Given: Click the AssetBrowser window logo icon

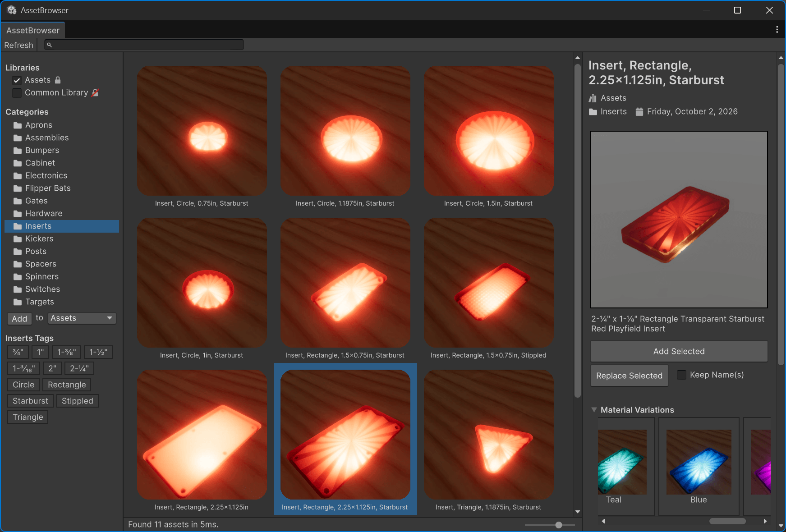Looking at the screenshot, I should [x=12, y=10].
